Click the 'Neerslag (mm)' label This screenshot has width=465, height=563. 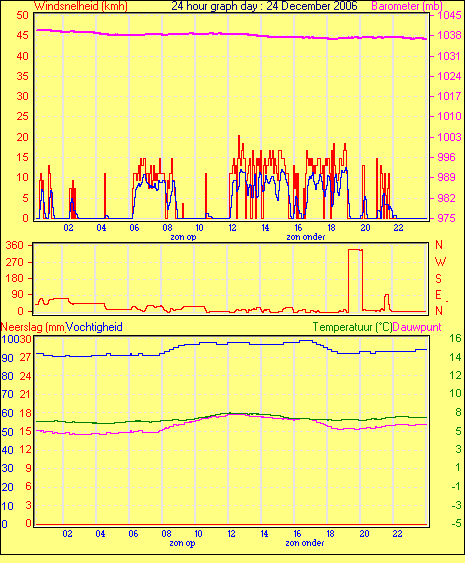point(33,327)
